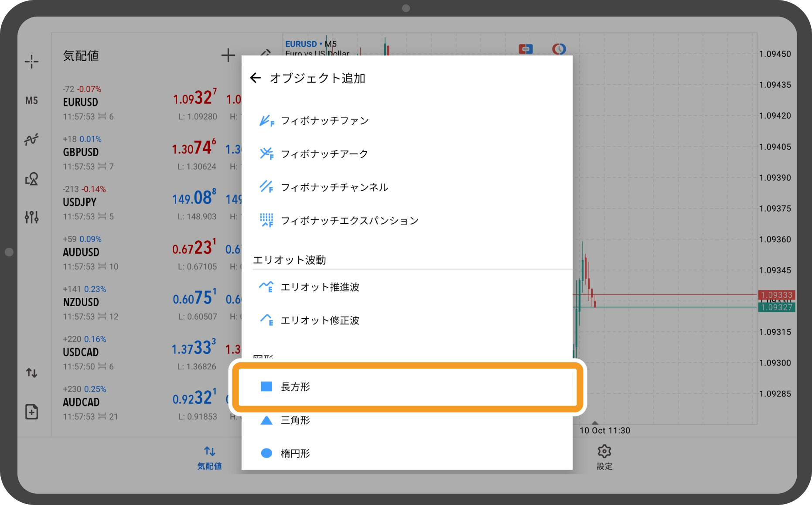Select the crosshair tool
The width and height of the screenshot is (812, 505).
[x=32, y=61]
